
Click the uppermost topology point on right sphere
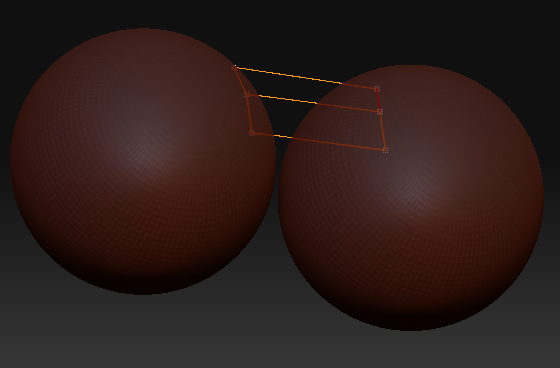pos(377,89)
